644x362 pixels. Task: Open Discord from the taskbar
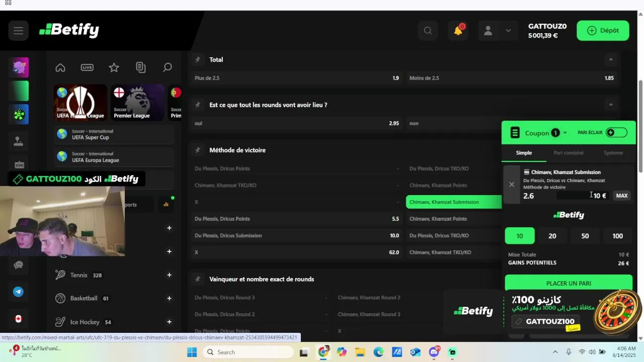tap(434, 352)
